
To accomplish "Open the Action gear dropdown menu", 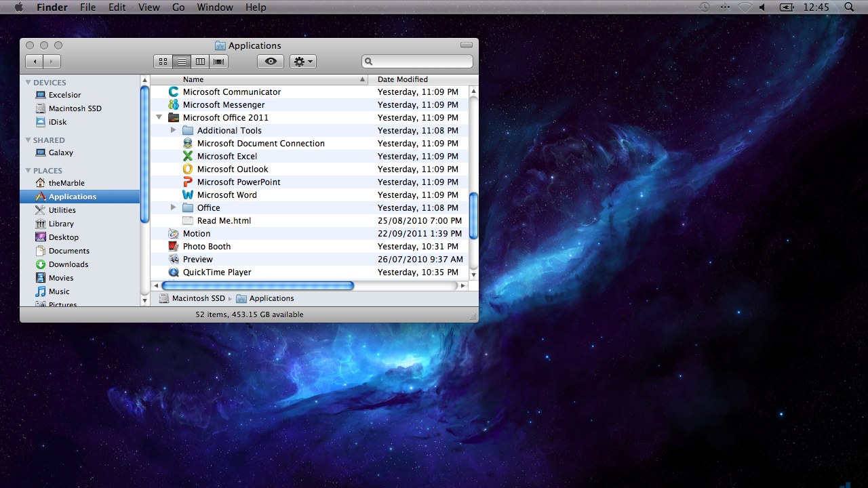I will (x=302, y=62).
